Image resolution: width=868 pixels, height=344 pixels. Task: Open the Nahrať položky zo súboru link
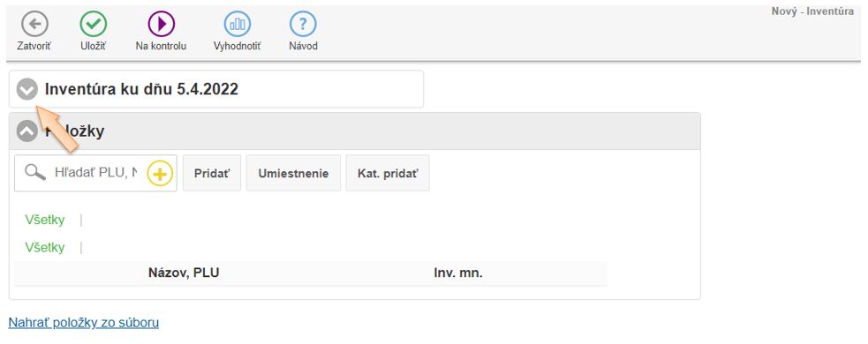tap(84, 323)
